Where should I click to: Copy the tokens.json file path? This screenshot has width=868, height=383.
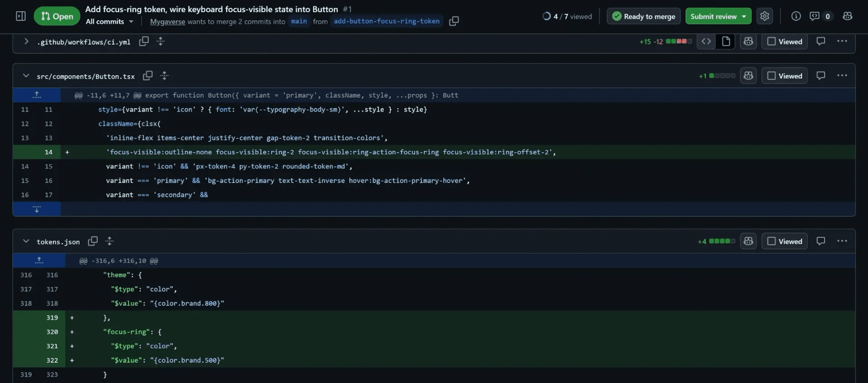tap(93, 241)
